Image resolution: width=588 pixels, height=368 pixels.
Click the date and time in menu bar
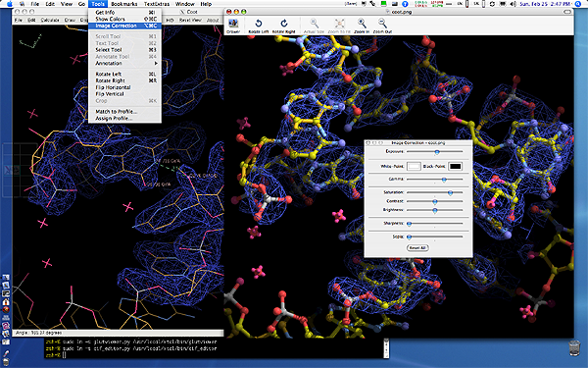545,4
